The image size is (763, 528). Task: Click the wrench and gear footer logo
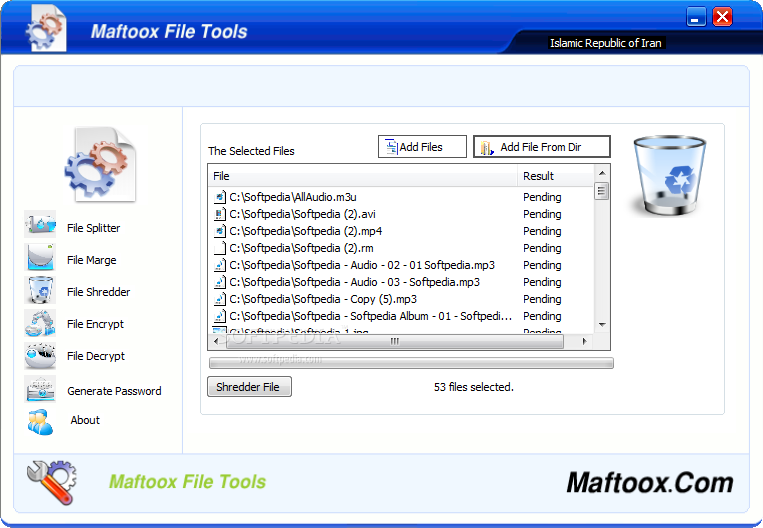[52, 482]
